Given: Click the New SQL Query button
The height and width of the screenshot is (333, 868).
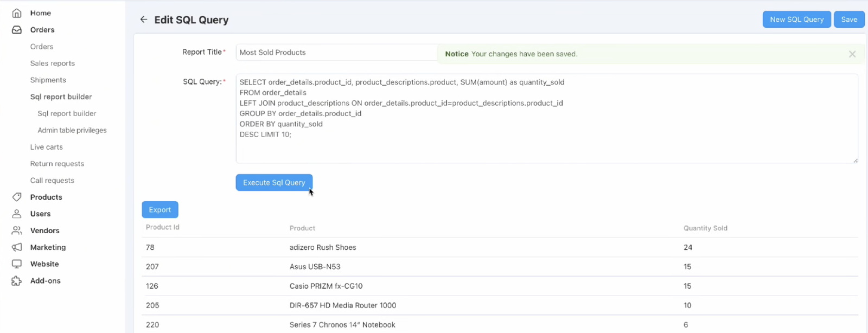Looking at the screenshot, I should [x=796, y=20].
